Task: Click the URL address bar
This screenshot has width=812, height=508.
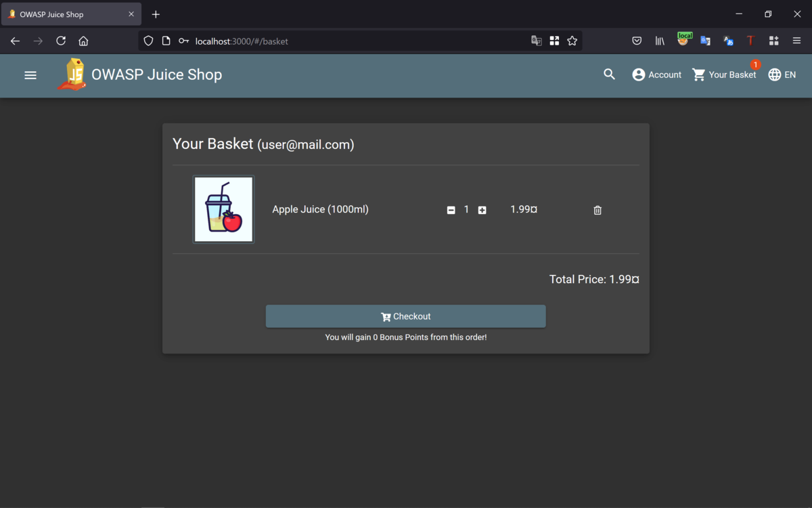Action: (359, 41)
